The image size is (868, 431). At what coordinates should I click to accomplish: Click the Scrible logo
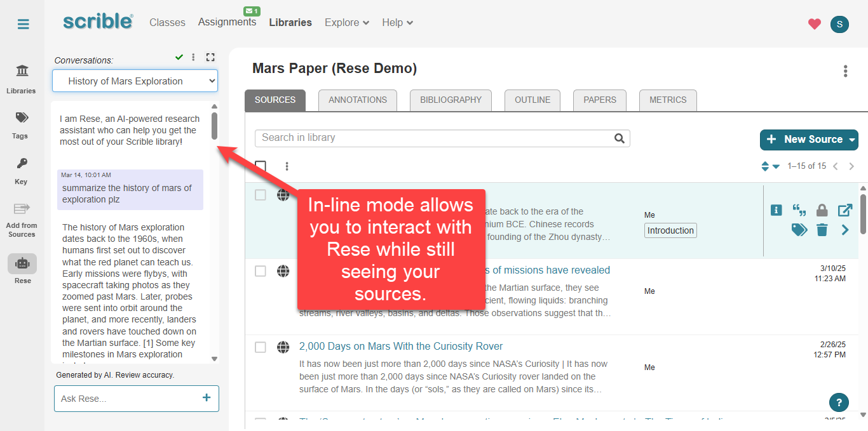point(98,22)
